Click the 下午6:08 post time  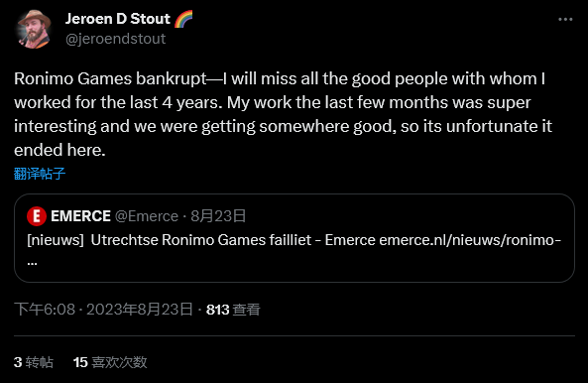tap(45, 310)
